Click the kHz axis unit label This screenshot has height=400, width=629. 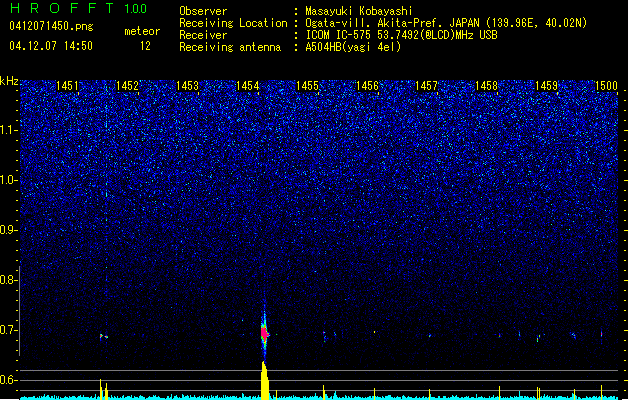click(x=9, y=81)
